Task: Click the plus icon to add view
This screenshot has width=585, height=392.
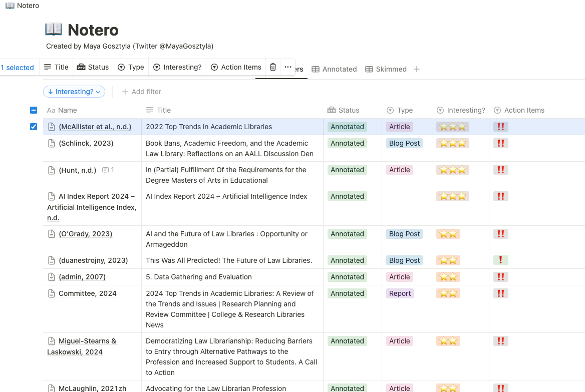Action: coord(417,69)
